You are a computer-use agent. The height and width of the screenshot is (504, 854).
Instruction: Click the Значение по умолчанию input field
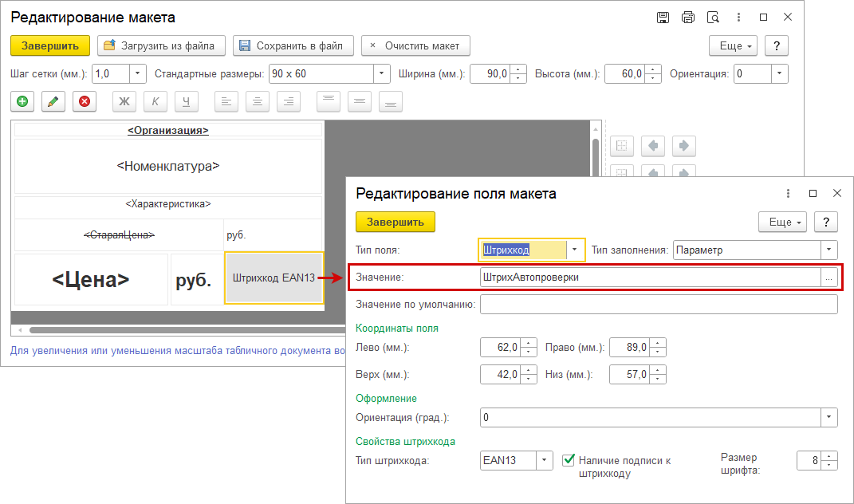(x=658, y=305)
